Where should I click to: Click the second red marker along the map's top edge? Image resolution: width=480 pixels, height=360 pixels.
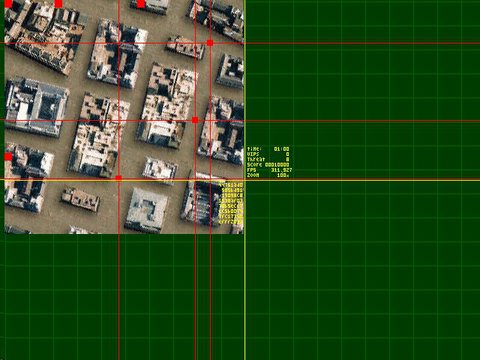[x=58, y=4]
